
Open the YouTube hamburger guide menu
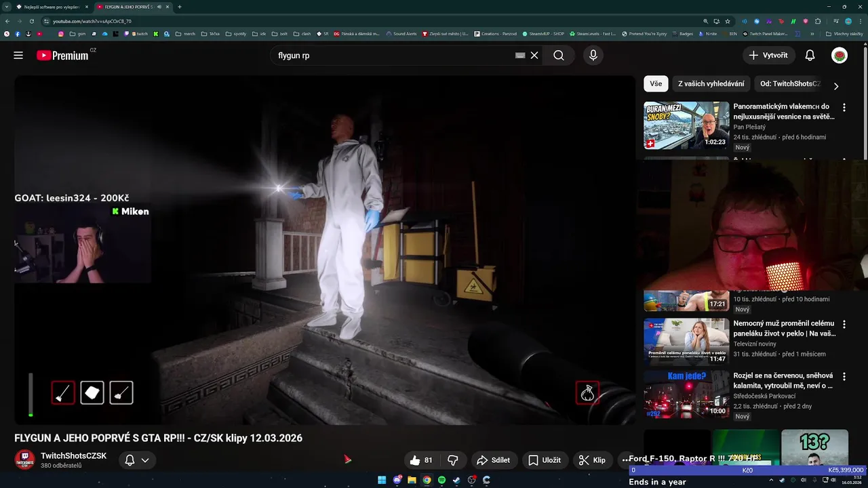pyautogui.click(x=18, y=56)
